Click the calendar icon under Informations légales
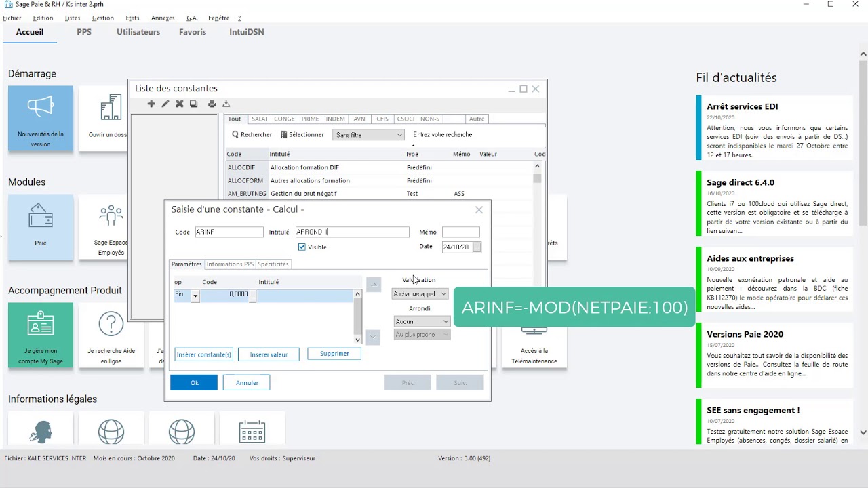The image size is (868, 488). [x=252, y=431]
